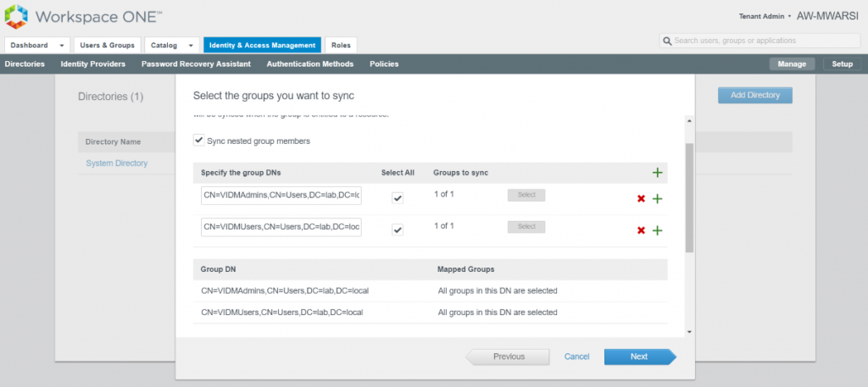
Task: Click the Catalog tab label
Action: click(x=164, y=46)
